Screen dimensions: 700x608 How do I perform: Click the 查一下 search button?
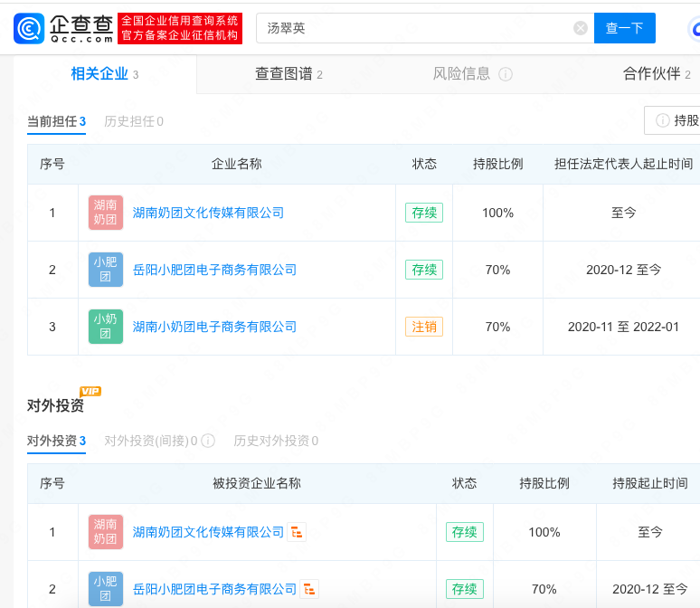(625, 28)
